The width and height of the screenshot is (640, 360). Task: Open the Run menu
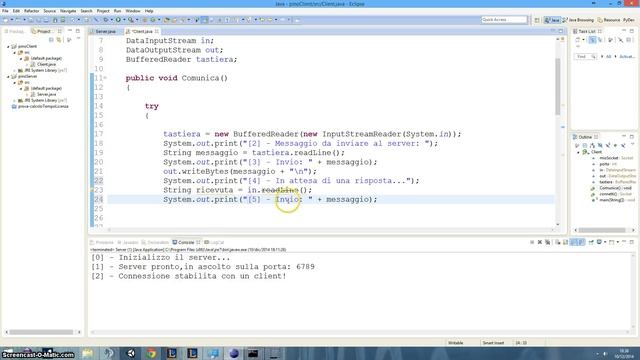coord(117,11)
